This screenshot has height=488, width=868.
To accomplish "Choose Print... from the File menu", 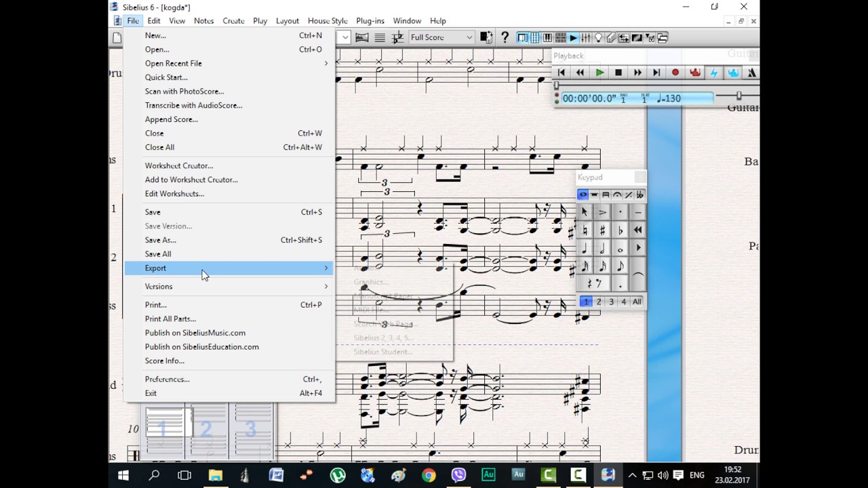I will pyautogui.click(x=229, y=305).
